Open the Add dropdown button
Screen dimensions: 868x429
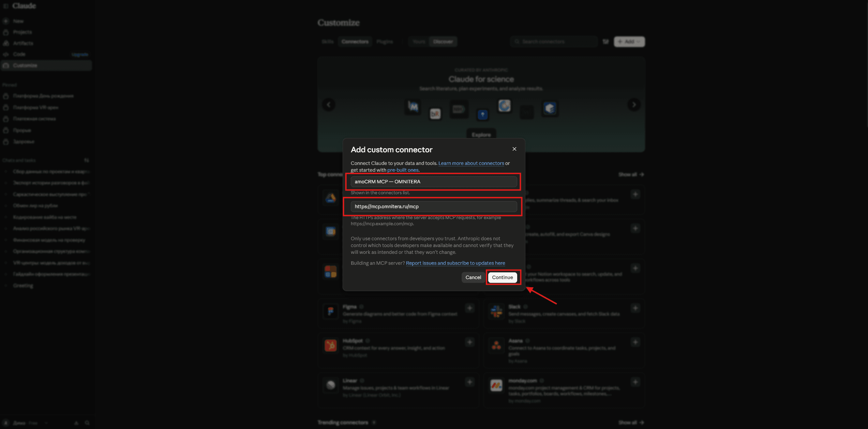coord(629,42)
